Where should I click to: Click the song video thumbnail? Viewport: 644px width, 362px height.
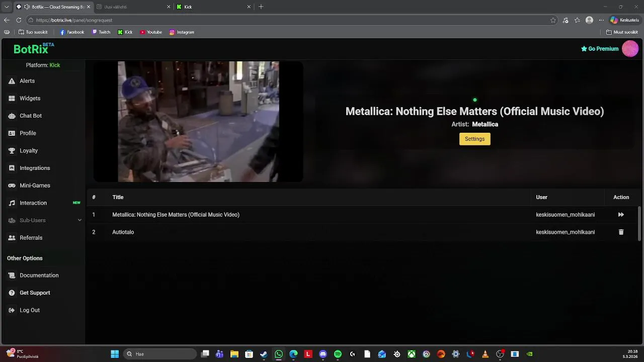[198, 122]
